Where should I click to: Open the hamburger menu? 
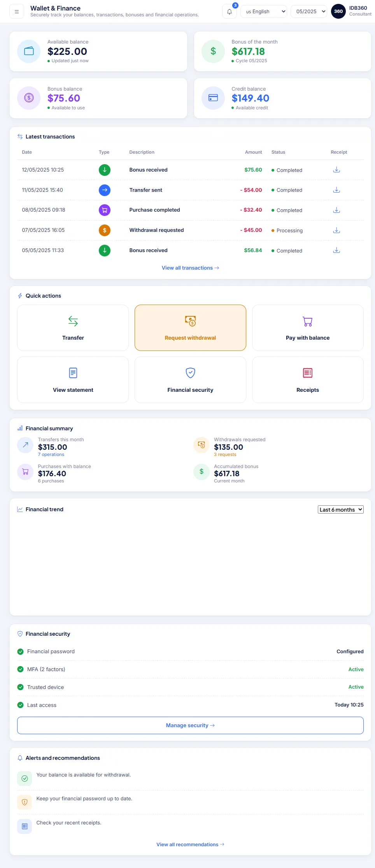tap(17, 12)
